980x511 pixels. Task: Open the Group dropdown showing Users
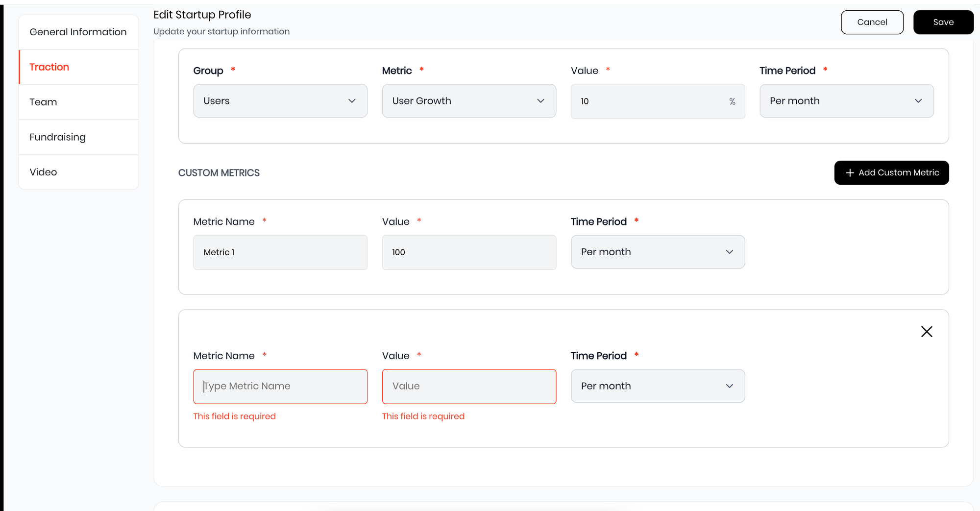[280, 101]
